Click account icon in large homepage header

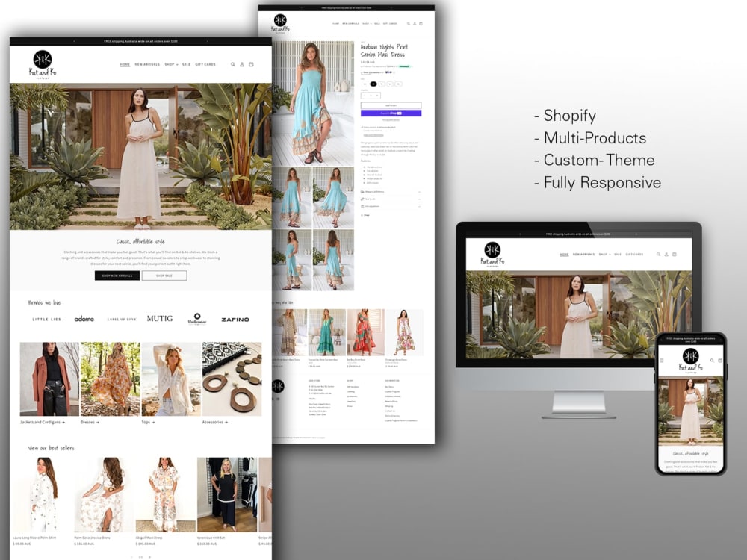[242, 64]
